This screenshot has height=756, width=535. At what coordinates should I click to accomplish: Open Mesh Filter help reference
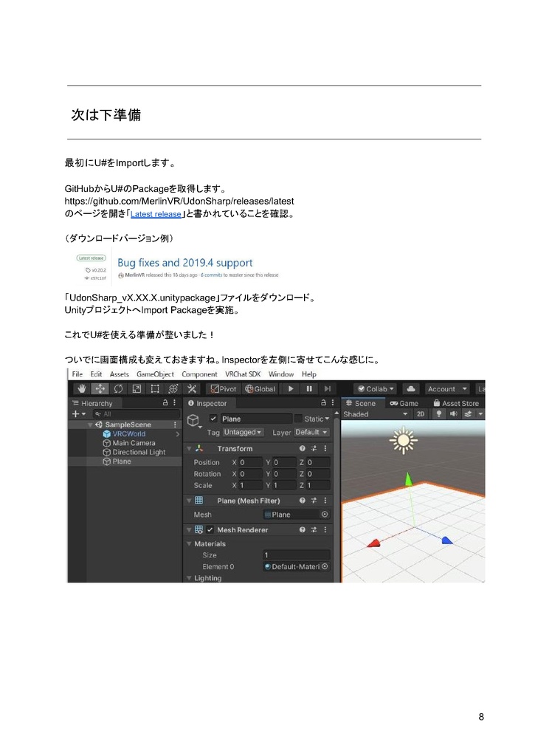303,501
